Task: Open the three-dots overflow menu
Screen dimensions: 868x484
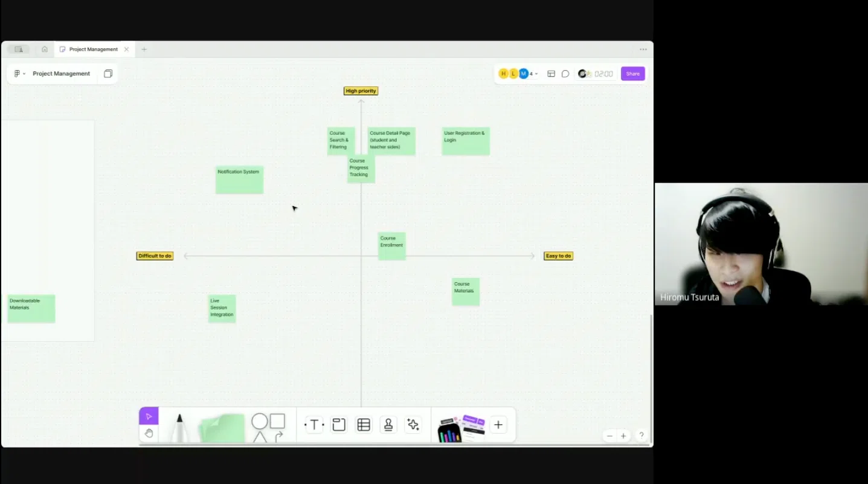Action: tap(643, 49)
